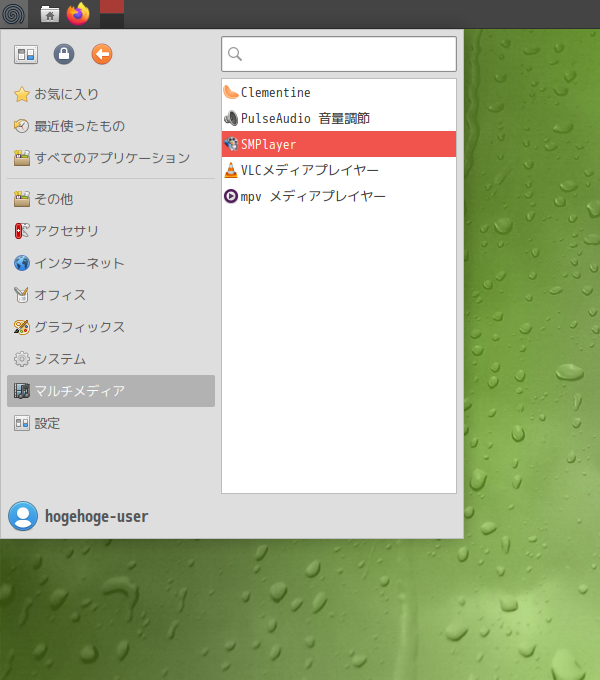
Task: Select the グラフィックス category
Action: coord(111,327)
